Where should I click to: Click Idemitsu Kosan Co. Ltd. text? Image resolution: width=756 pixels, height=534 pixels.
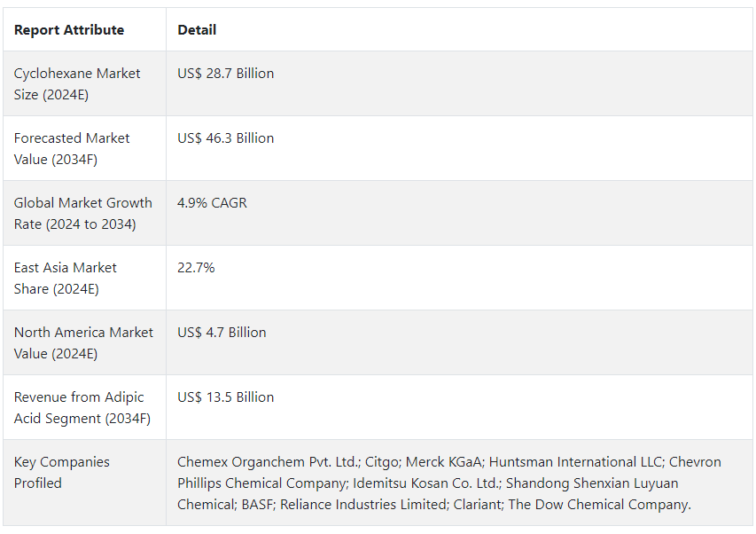pyautogui.click(x=426, y=483)
